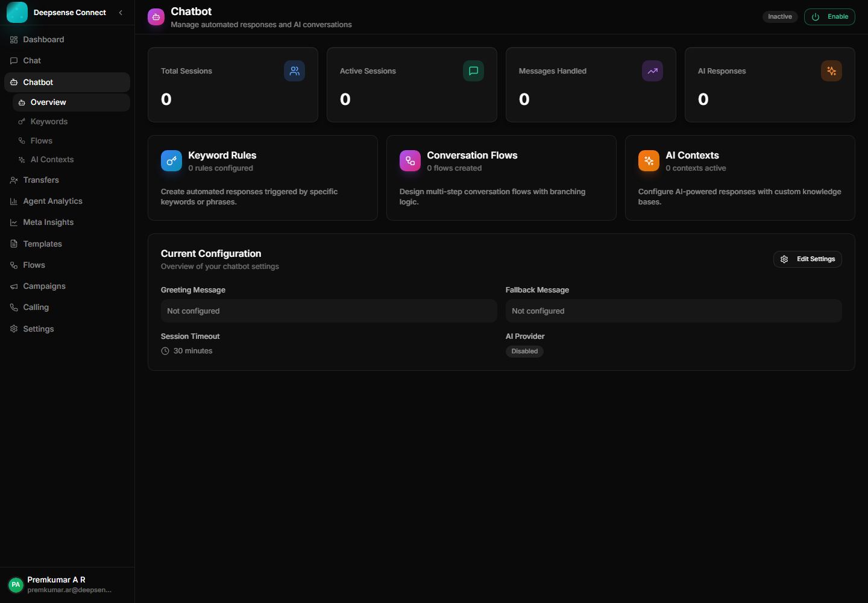Click the Inactive status badge
The width and height of the screenshot is (868, 603).
(779, 17)
